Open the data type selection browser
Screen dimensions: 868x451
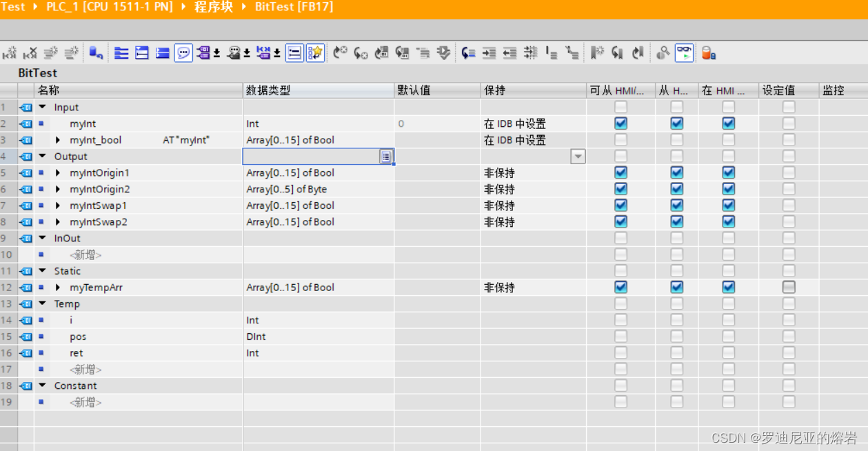(387, 157)
